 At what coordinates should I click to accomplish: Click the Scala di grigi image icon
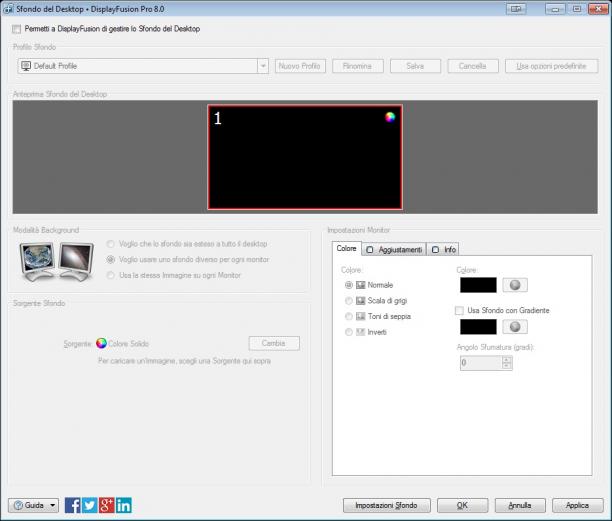point(360,301)
